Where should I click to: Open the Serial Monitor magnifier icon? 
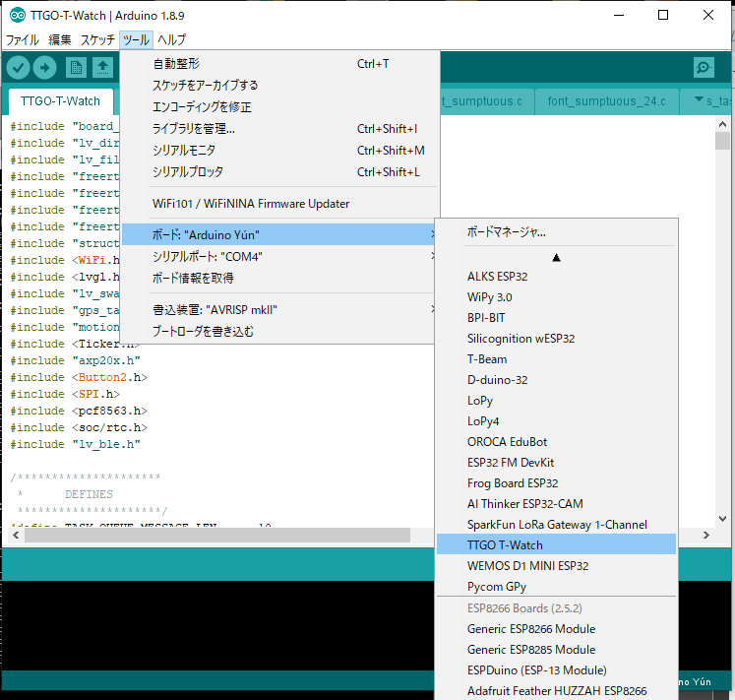click(704, 68)
